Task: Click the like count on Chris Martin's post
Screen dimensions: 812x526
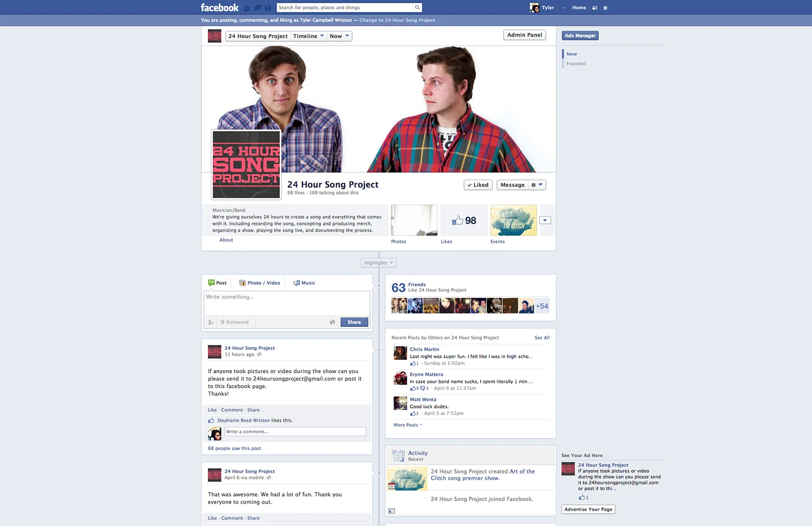Action: pos(414,363)
